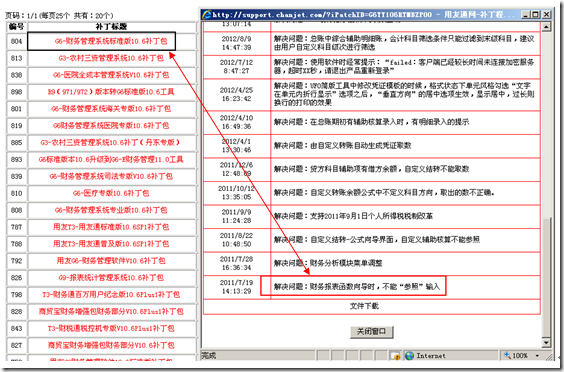Open patch link 用友G6-财务管理软件V10.6补丁包

(x=111, y=261)
